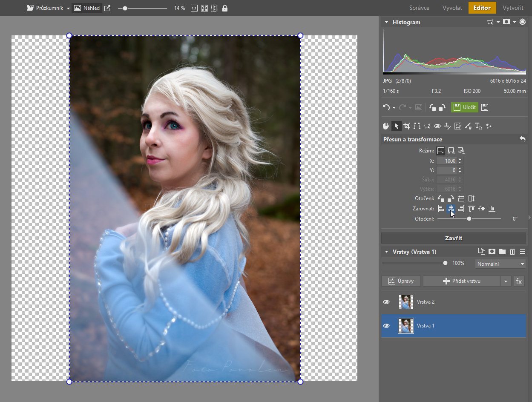Fit the whole image to the window
The image size is (532, 402).
tap(204, 8)
